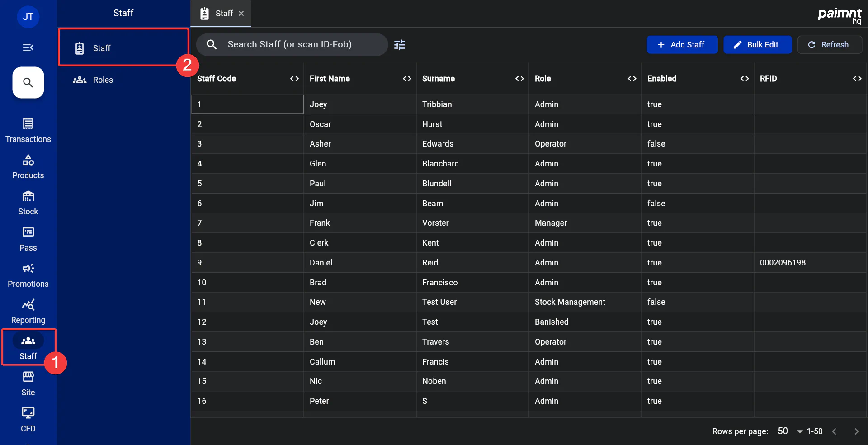
Task: Focus the Search Staff input field
Action: click(298, 45)
